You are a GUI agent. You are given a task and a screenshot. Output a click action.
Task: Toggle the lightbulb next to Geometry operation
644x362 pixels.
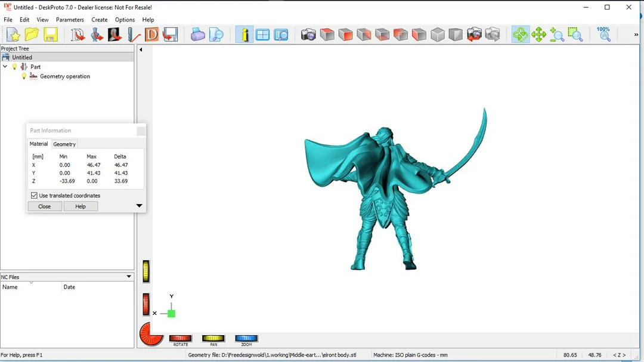[x=24, y=76]
